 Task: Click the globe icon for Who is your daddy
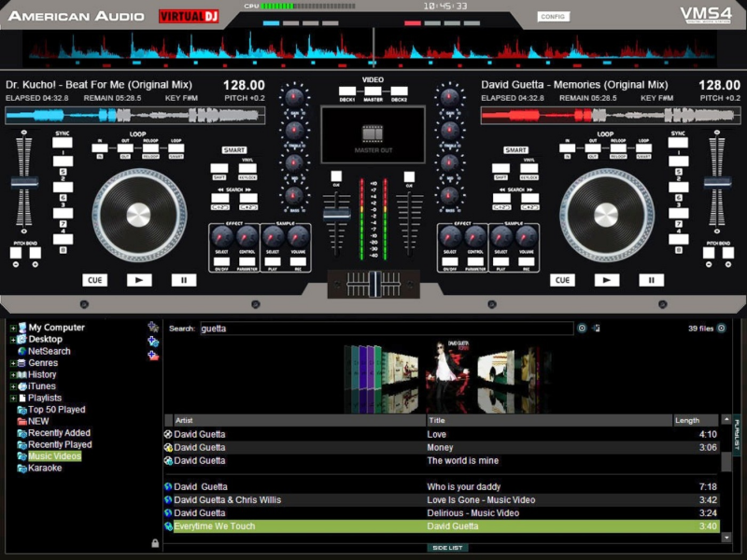(168, 486)
